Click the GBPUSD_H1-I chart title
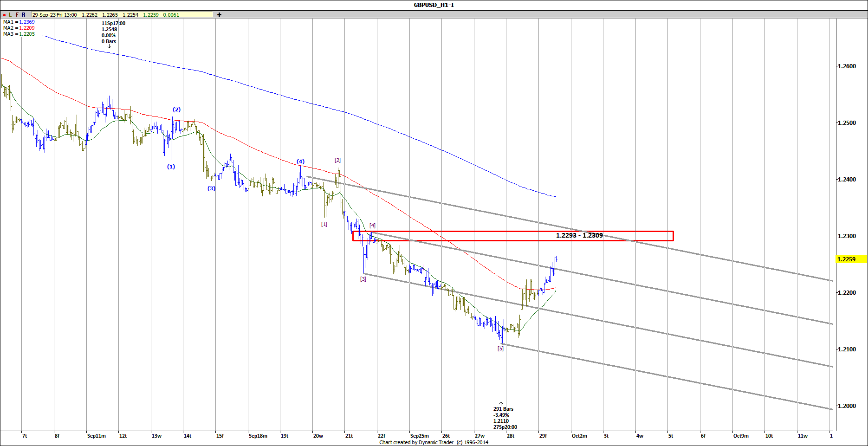The height and width of the screenshot is (446, 868). tap(434, 5)
